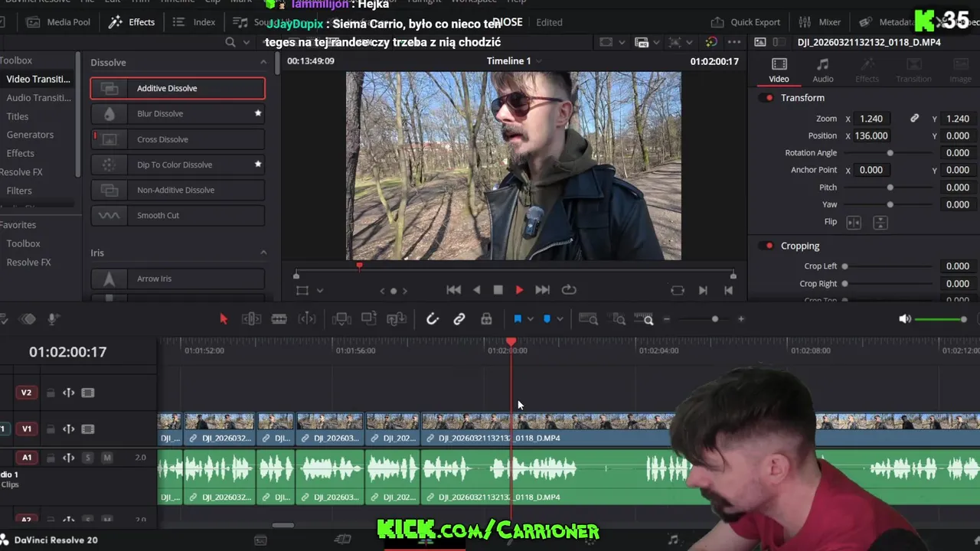Toggle the Zoom X/Y link chain
The height and width of the screenshot is (551, 980).
[x=914, y=119]
